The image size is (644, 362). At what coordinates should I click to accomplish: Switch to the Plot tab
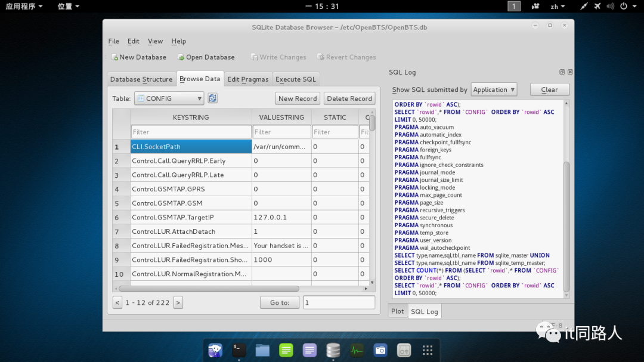(x=397, y=311)
